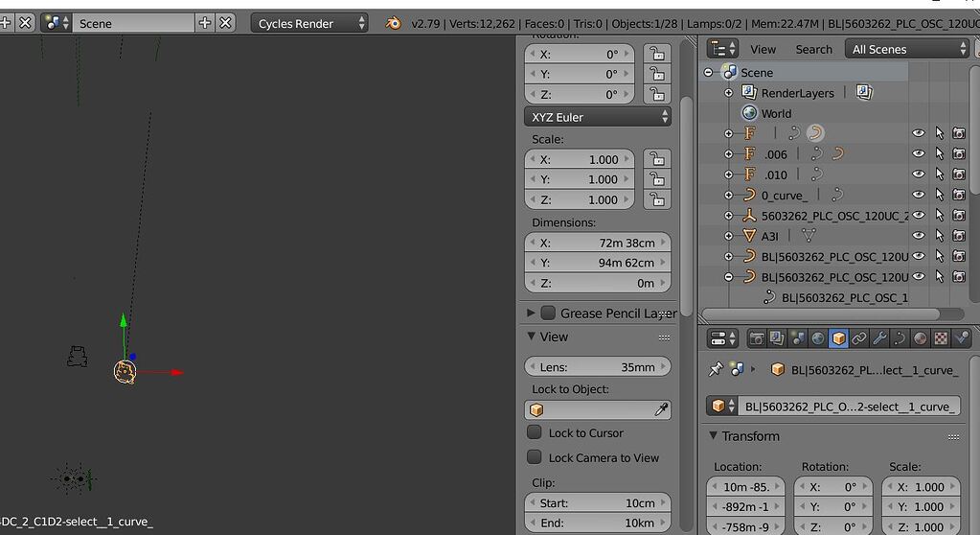Click the highlighted curve icon in first F row
This screenshot has height=535, width=980.
click(815, 132)
